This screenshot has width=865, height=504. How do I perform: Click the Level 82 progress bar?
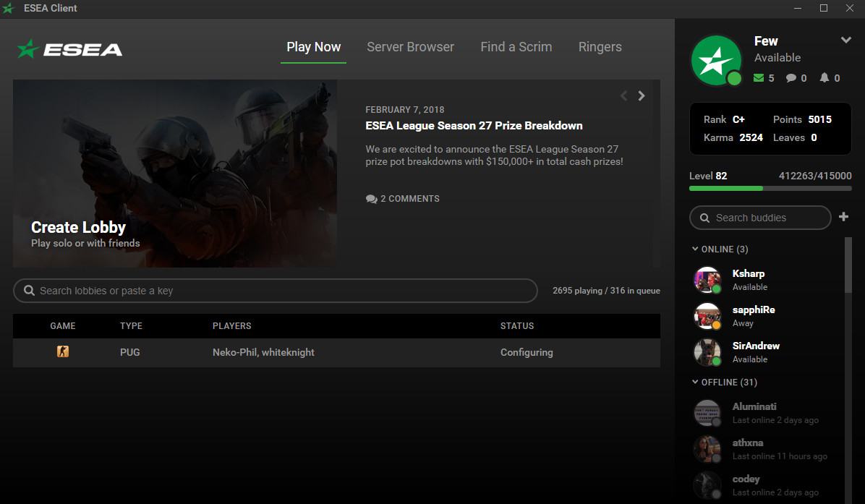coord(770,189)
